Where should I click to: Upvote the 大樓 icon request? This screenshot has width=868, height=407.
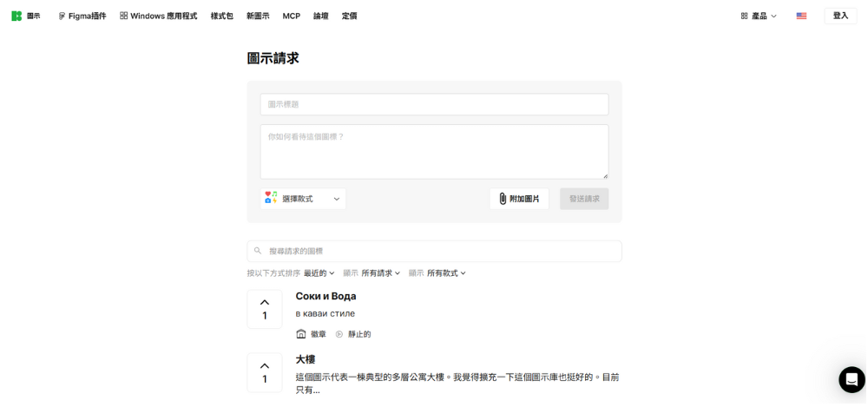265,371
